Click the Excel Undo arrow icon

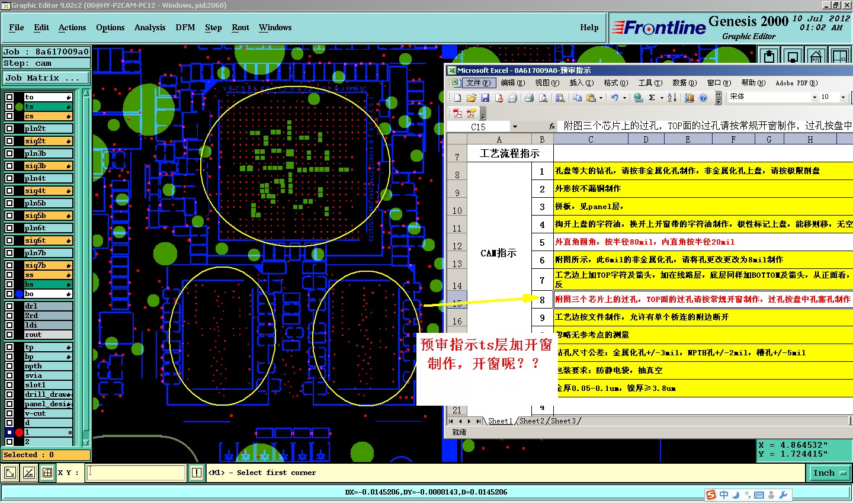pyautogui.click(x=615, y=98)
